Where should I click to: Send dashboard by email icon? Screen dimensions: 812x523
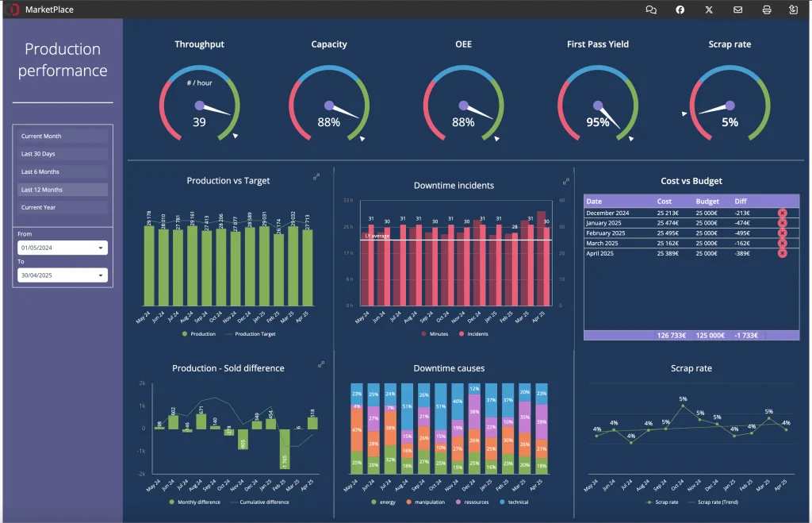738,10
